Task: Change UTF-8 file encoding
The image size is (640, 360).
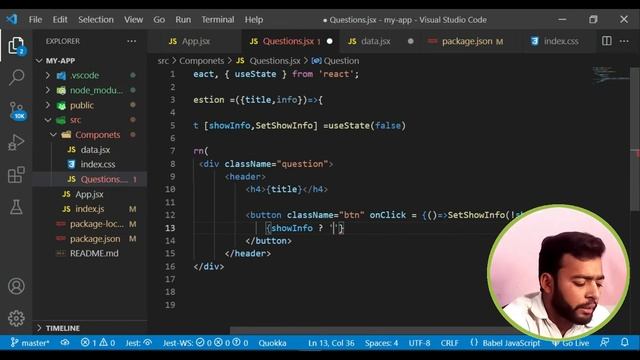Action: [419, 343]
